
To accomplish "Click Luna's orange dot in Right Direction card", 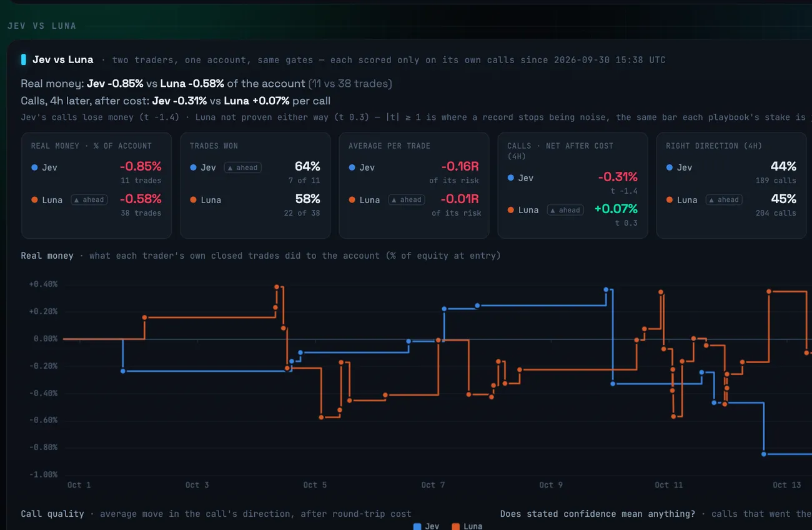I will tap(669, 200).
